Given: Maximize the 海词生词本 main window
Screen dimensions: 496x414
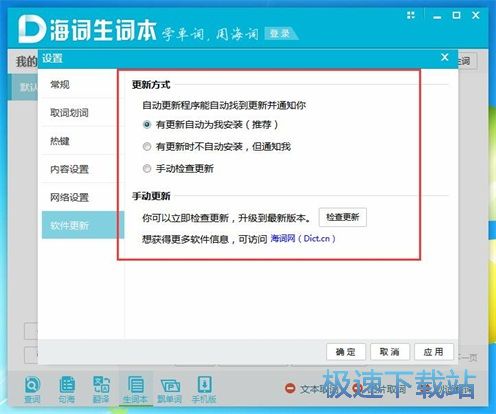Looking at the screenshot, I should pos(456,15).
